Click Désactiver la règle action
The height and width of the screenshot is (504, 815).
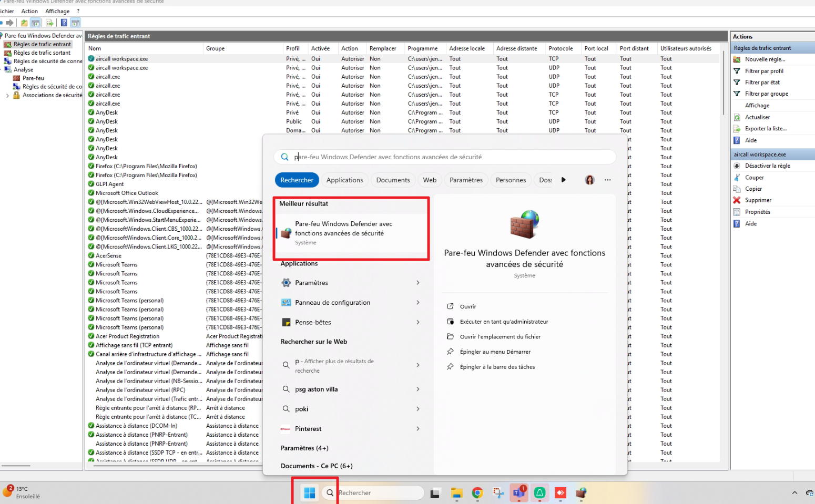point(768,166)
